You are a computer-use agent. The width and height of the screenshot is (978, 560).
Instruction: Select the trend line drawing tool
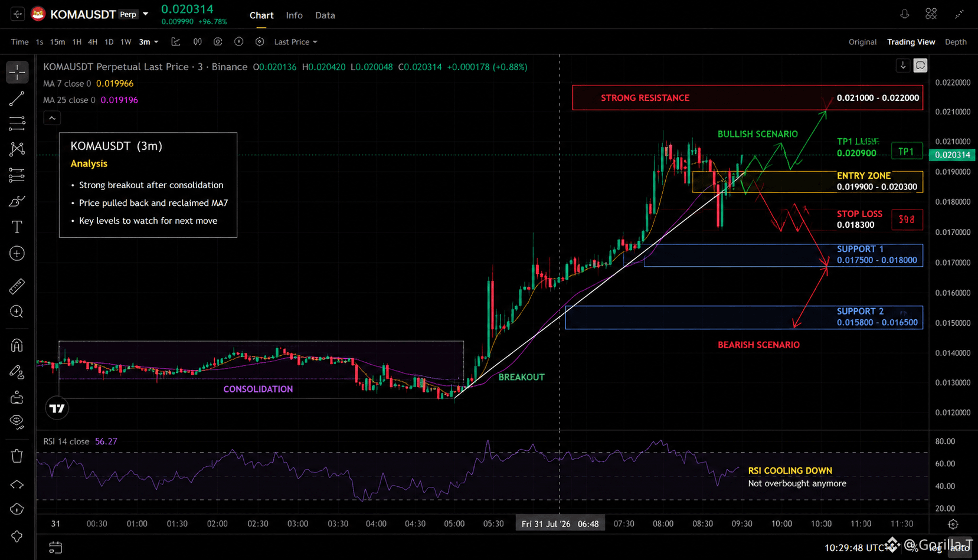(17, 99)
